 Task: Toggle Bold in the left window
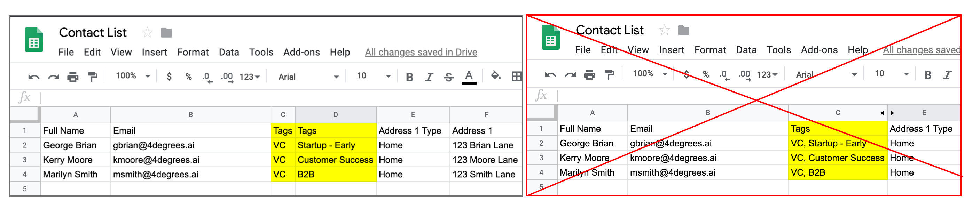click(x=409, y=77)
